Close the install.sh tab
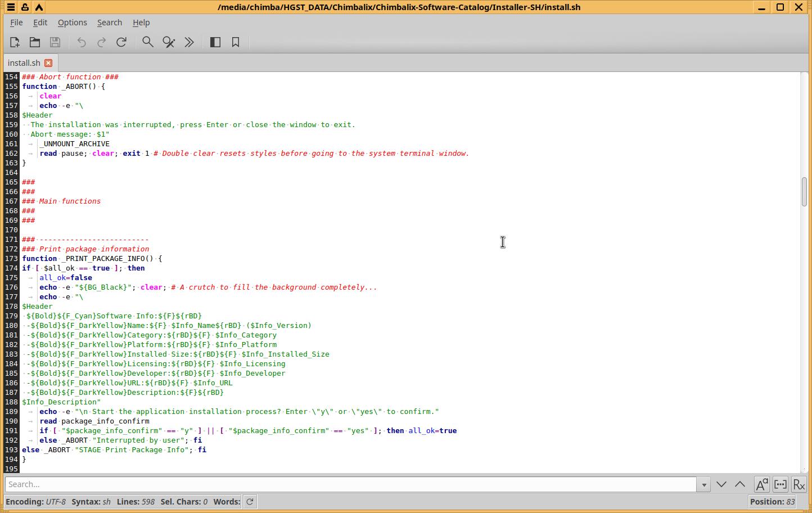Viewport: 812px width, 513px height. (x=48, y=63)
